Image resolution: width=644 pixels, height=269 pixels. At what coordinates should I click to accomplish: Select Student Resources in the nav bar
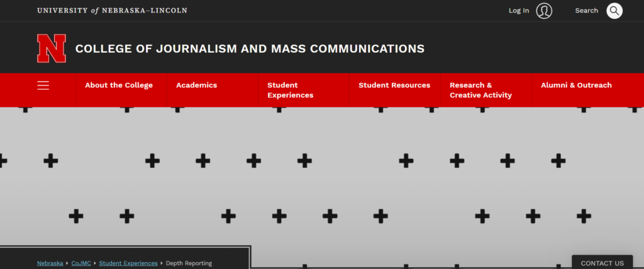[394, 85]
